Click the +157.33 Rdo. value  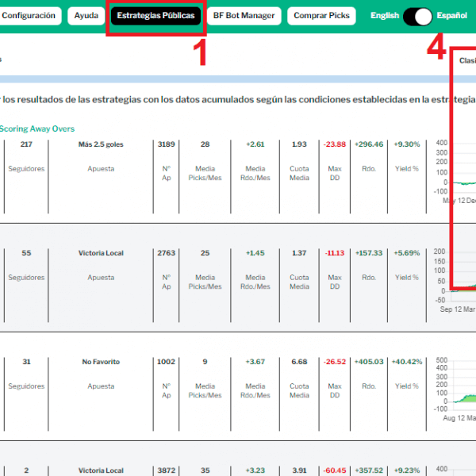pos(369,253)
